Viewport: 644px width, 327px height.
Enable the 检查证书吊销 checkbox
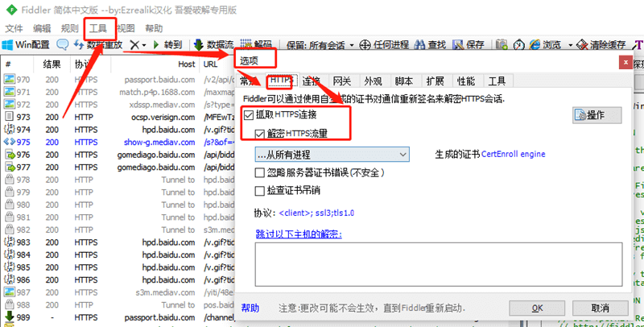tap(259, 191)
